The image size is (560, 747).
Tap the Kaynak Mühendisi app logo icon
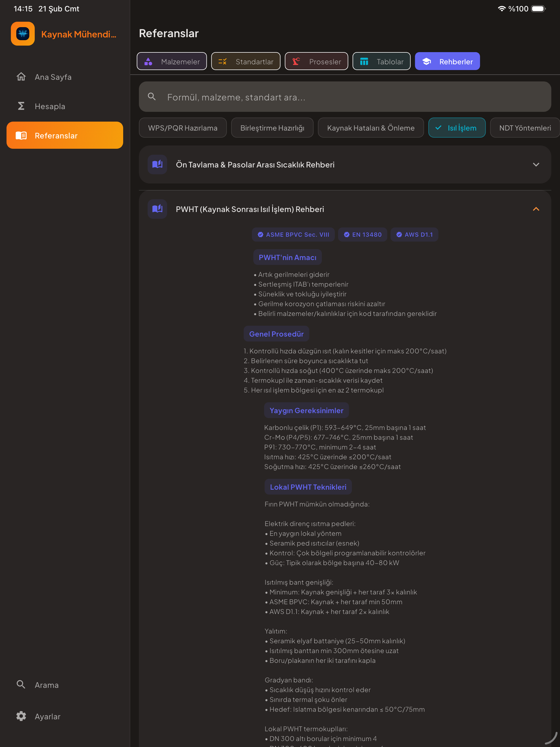point(23,34)
